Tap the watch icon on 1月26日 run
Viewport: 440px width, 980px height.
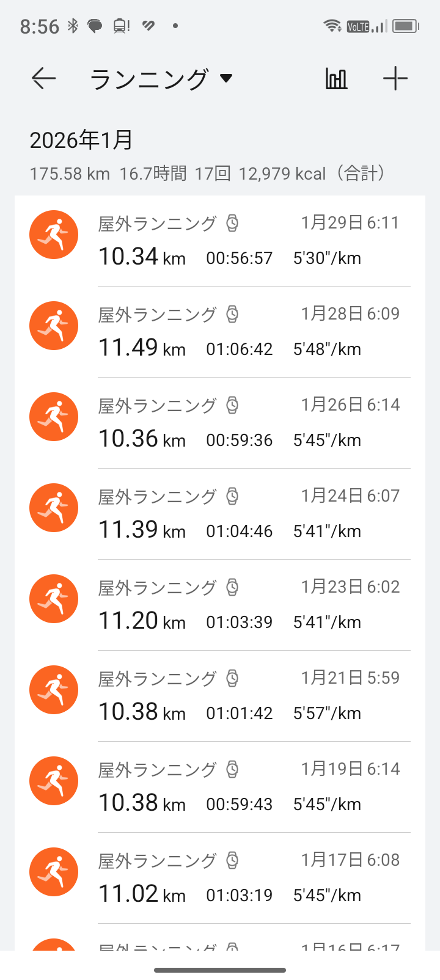pos(232,405)
